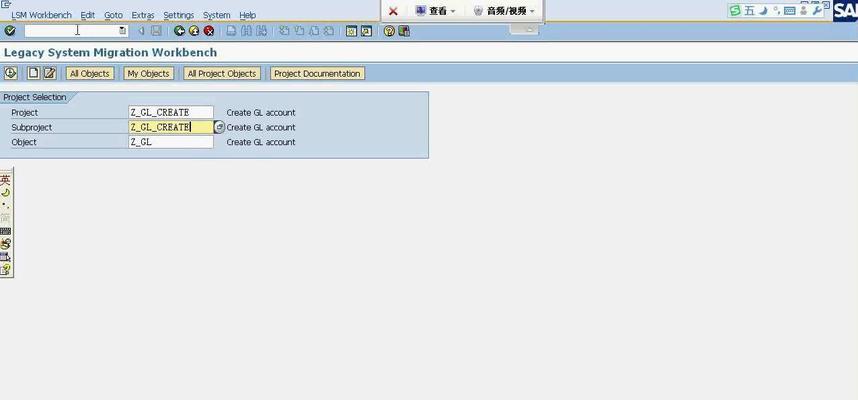858x400 pixels.
Task: Click the wrench settings icon in IME bar
Action: pyautogui.click(x=817, y=10)
